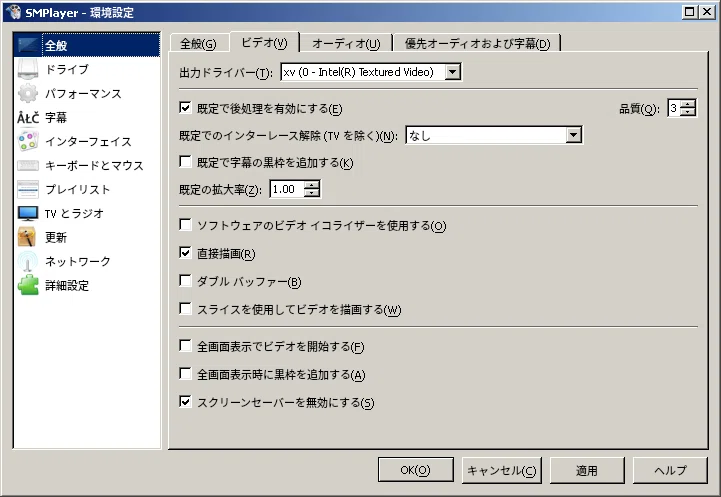Click the OK(O) button

(416, 470)
